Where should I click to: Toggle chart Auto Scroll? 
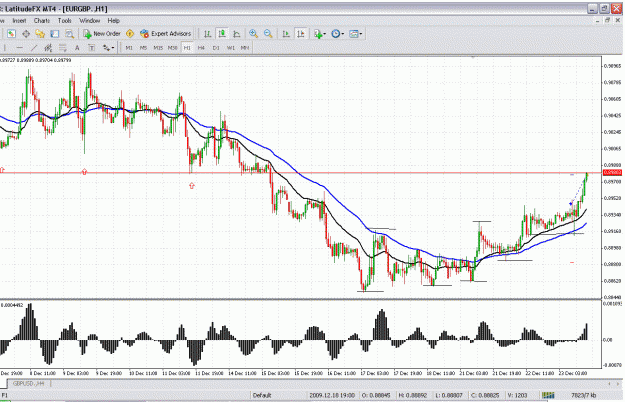coord(286,34)
